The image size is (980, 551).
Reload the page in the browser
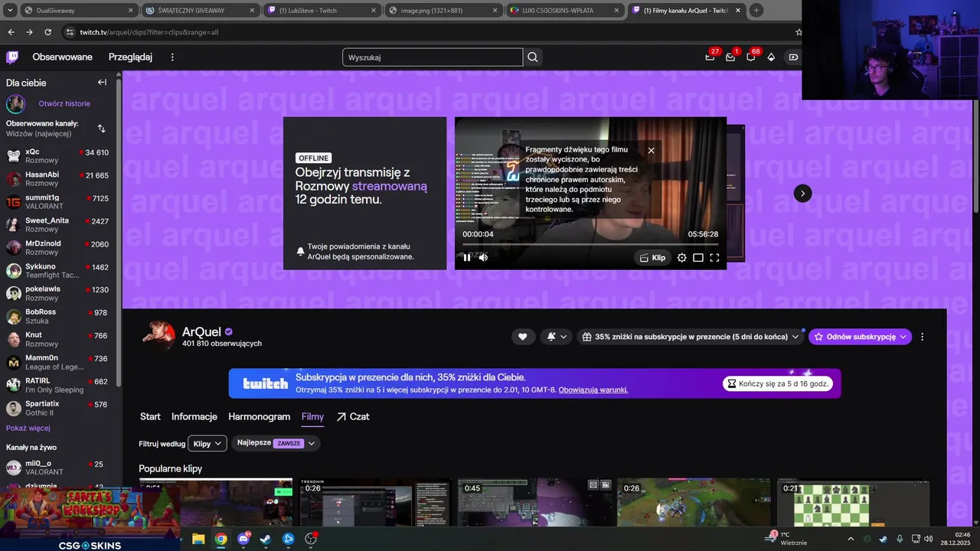(47, 32)
